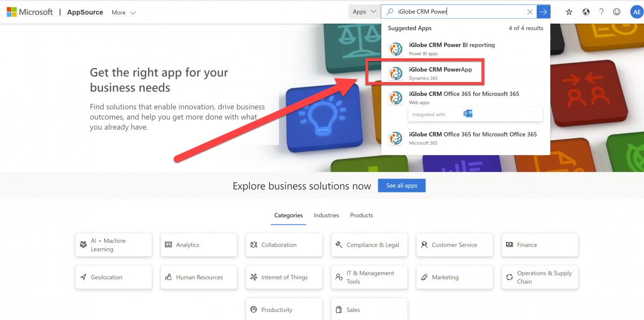Click the iGlobe logo beside PowerApp
Screen dimensions: 644x320
(396, 73)
